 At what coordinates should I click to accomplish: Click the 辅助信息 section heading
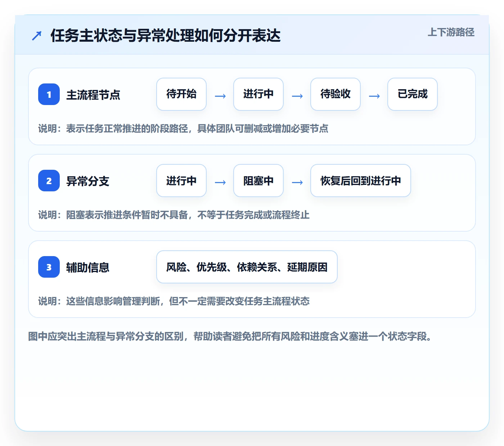[88, 268]
